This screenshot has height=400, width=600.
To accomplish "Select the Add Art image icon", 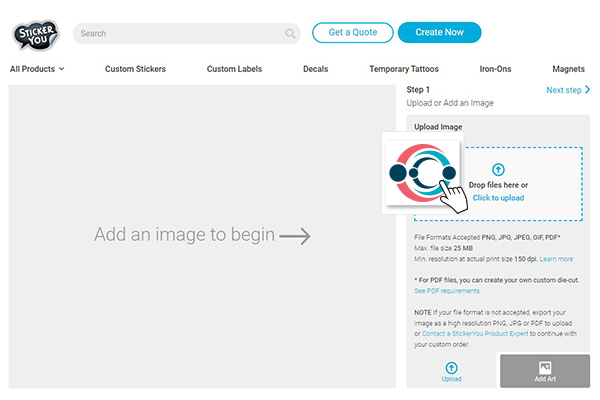I will pos(545,367).
